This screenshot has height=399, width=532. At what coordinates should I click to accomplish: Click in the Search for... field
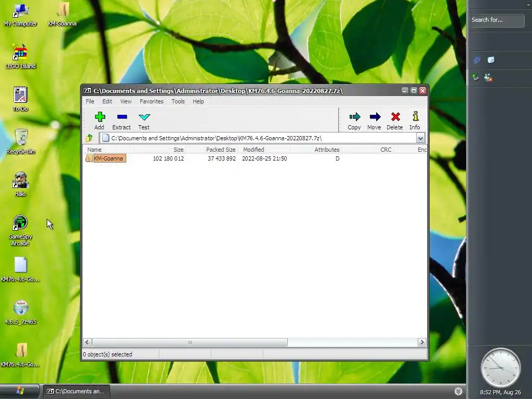tap(497, 20)
